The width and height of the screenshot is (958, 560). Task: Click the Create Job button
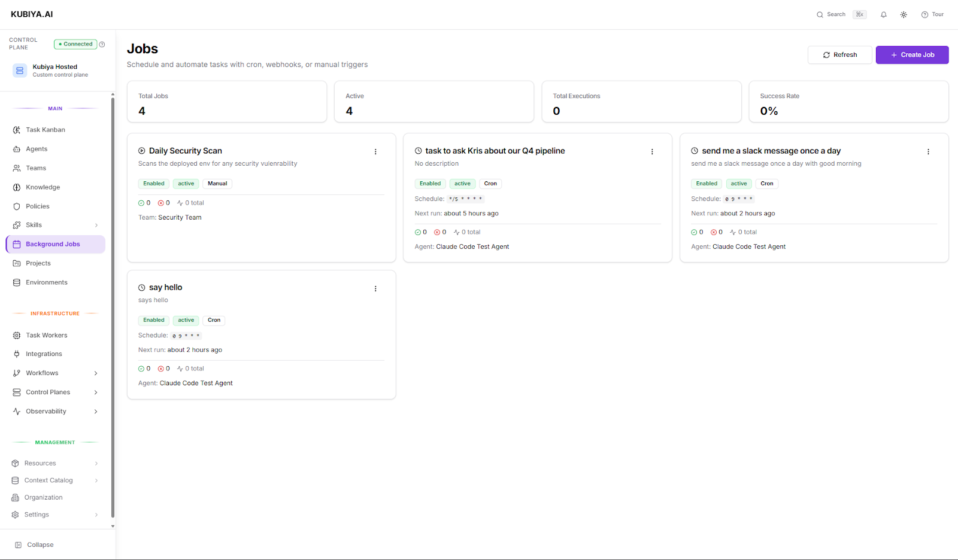[x=912, y=54]
